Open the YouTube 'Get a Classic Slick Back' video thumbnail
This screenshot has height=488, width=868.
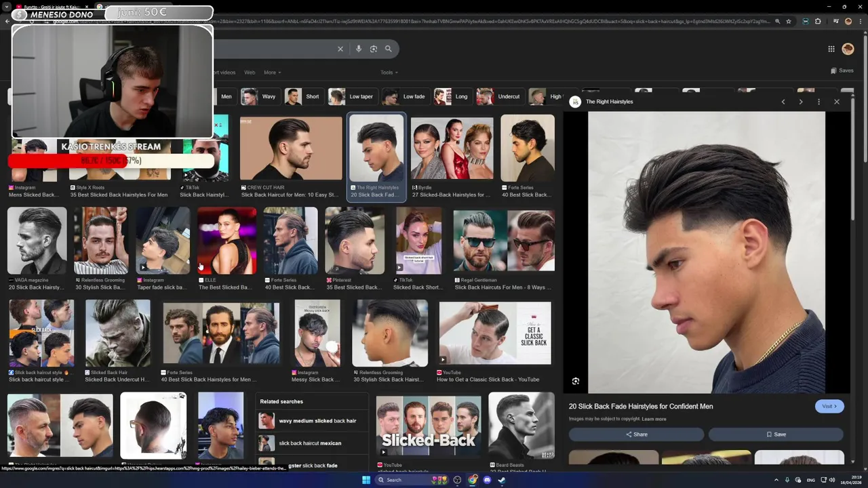pyautogui.click(x=495, y=333)
